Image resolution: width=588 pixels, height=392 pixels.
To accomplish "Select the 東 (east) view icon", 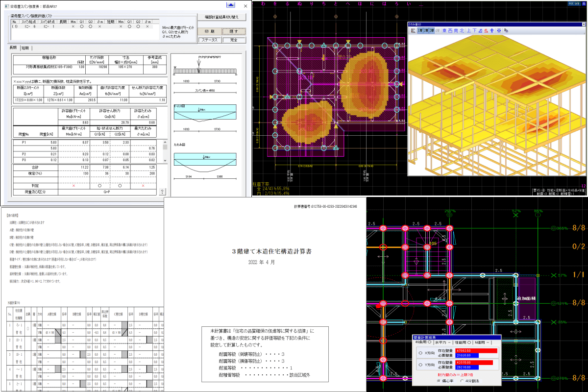I will (x=444, y=30).
